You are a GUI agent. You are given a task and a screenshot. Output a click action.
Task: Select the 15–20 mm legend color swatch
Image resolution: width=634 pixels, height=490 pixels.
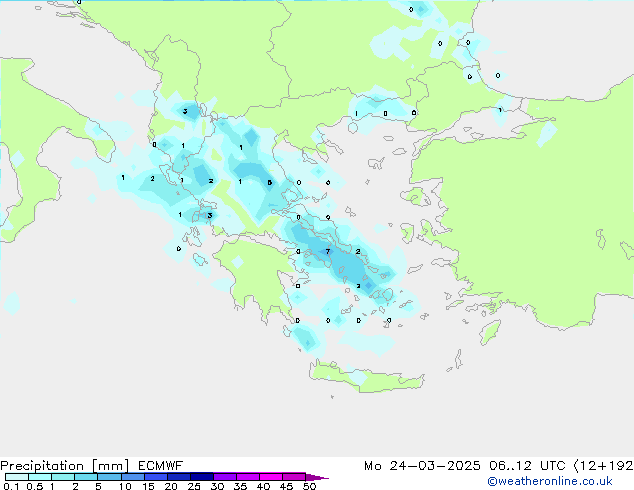coord(156,477)
